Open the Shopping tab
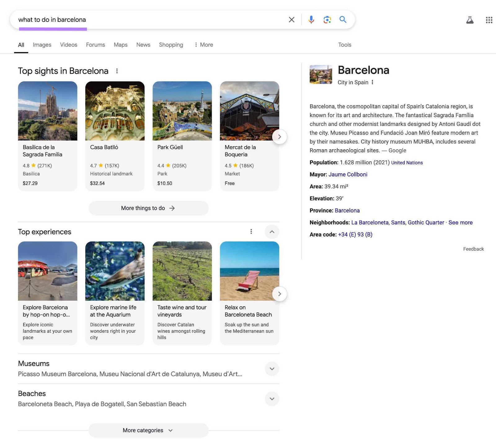This screenshot has height=448, width=496. (171, 45)
